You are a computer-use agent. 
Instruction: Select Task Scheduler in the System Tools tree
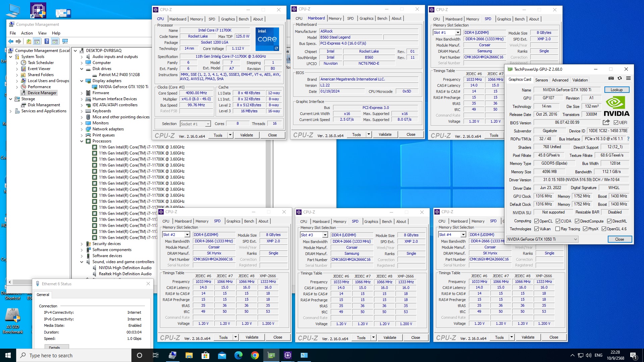click(41, 63)
